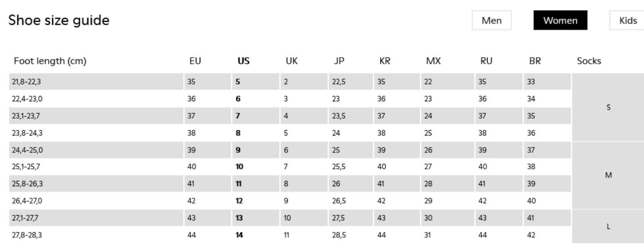Click the Foot length (cm) header
The height and width of the screenshot is (244, 644).
[50, 61]
